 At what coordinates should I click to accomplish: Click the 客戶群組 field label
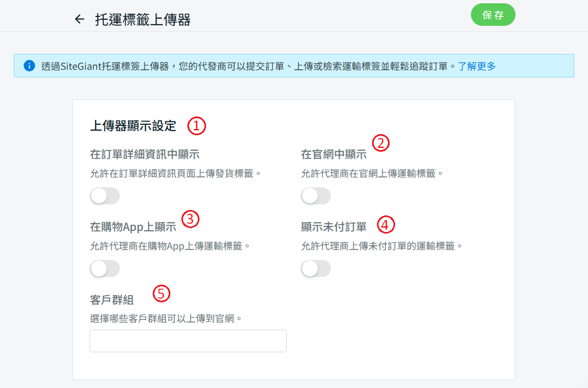coord(112,300)
